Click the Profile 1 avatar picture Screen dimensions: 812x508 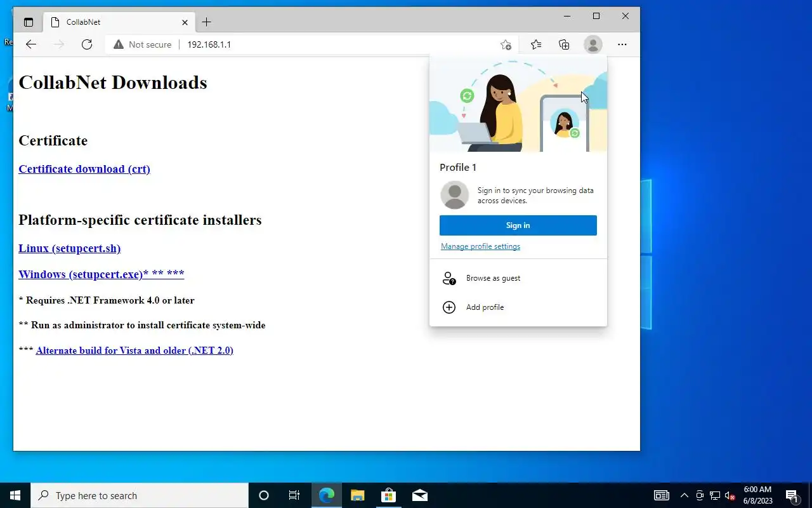pos(454,195)
